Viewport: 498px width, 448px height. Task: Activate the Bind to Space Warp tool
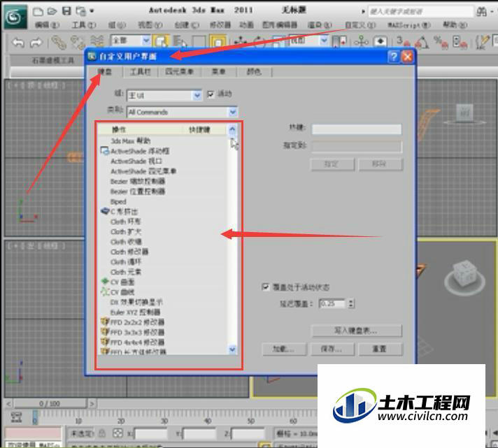pos(97,41)
